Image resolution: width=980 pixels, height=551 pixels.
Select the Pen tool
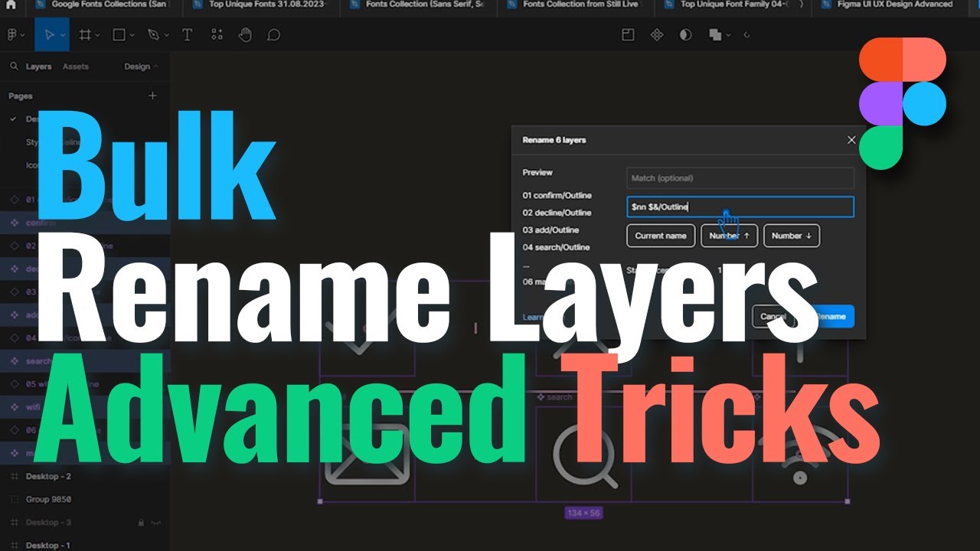click(153, 35)
